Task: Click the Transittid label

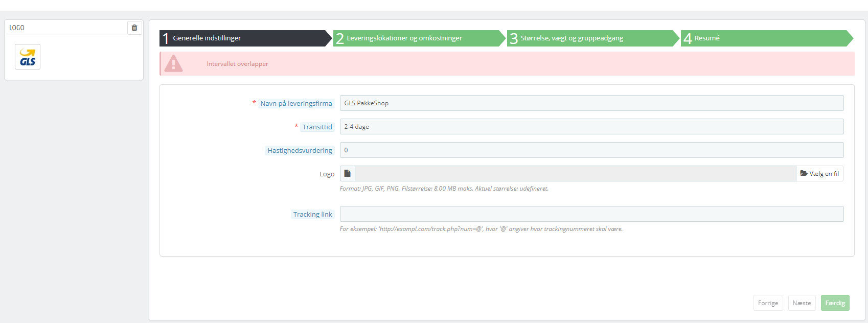Action: click(x=317, y=127)
